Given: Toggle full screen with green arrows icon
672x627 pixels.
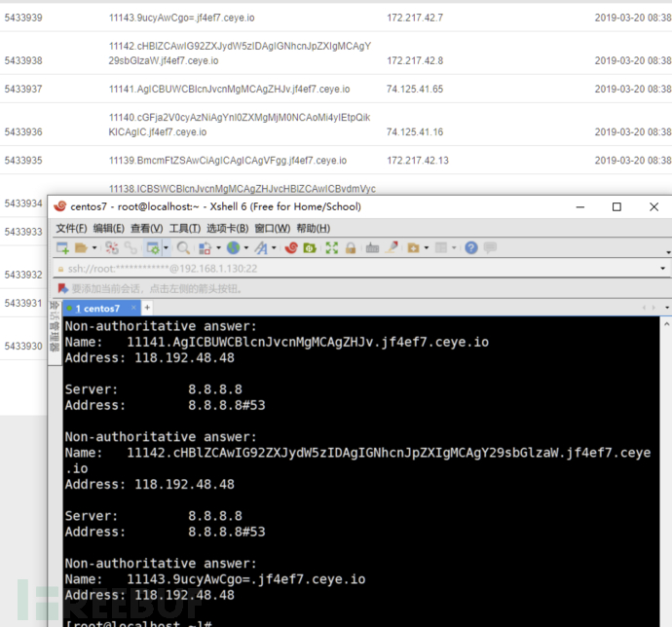Looking at the screenshot, I should click(x=332, y=247).
